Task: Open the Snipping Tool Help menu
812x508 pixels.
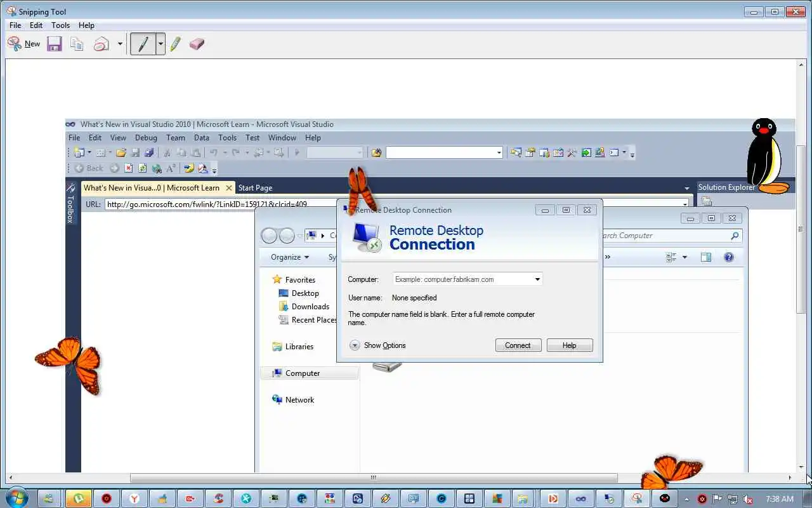Action: pos(86,25)
